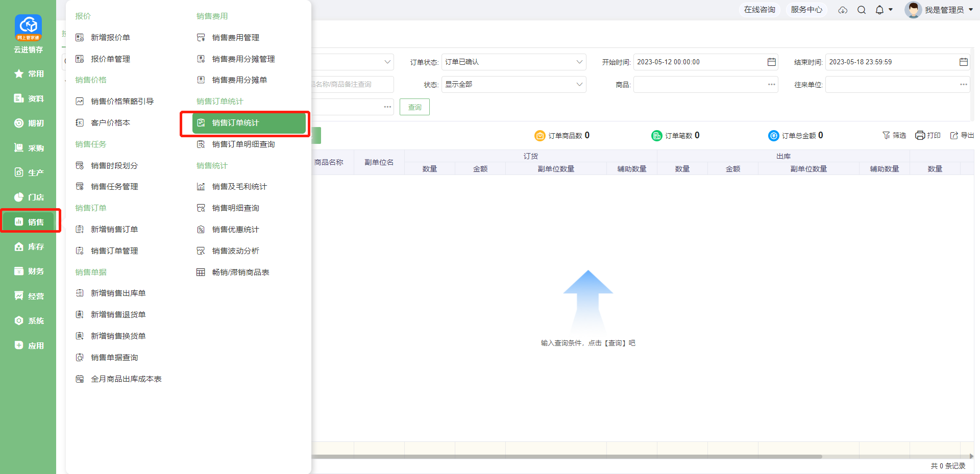Click the 筛选 filter icon
The width and height of the screenshot is (980, 474).
886,135
